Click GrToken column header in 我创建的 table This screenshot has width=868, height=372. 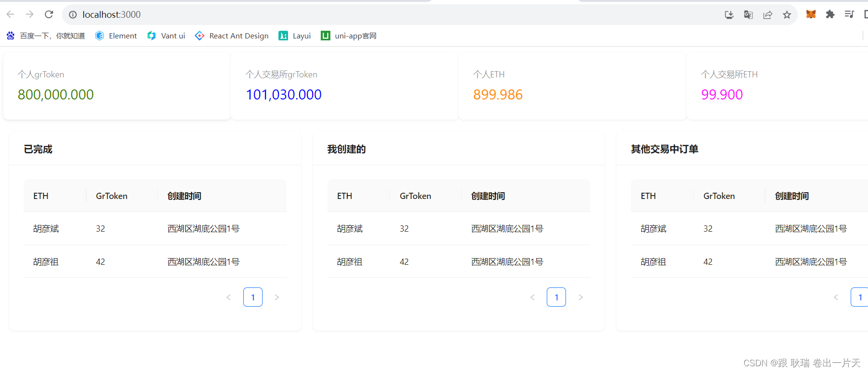tap(415, 196)
